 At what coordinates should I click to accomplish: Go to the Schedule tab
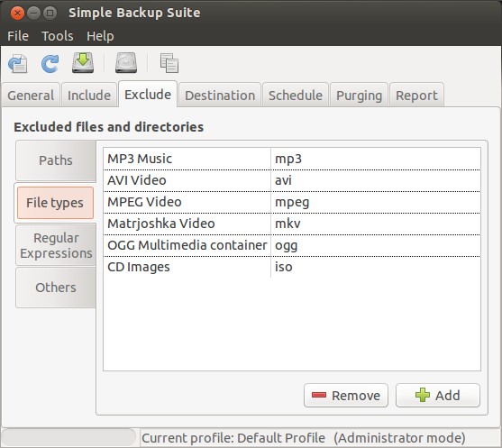(296, 96)
